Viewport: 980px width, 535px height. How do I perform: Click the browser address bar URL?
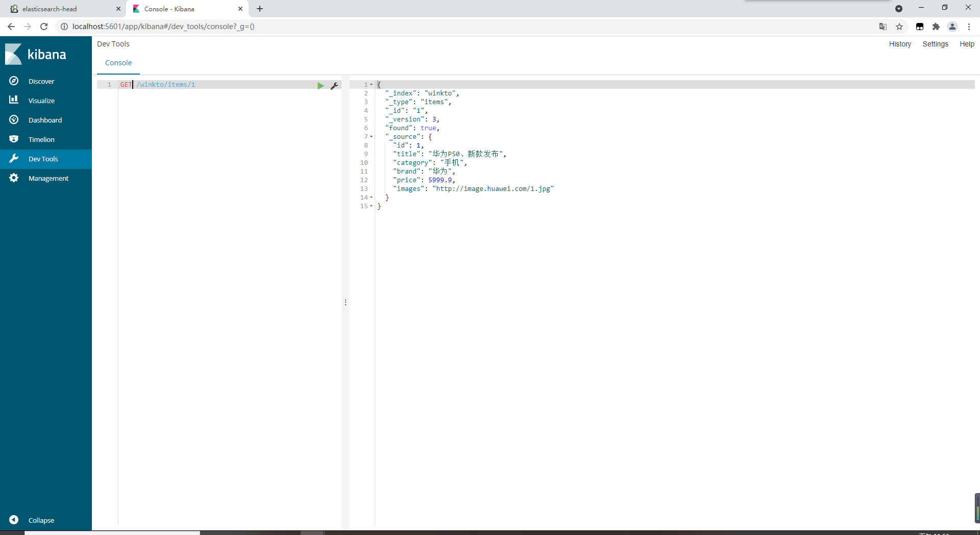click(163, 27)
